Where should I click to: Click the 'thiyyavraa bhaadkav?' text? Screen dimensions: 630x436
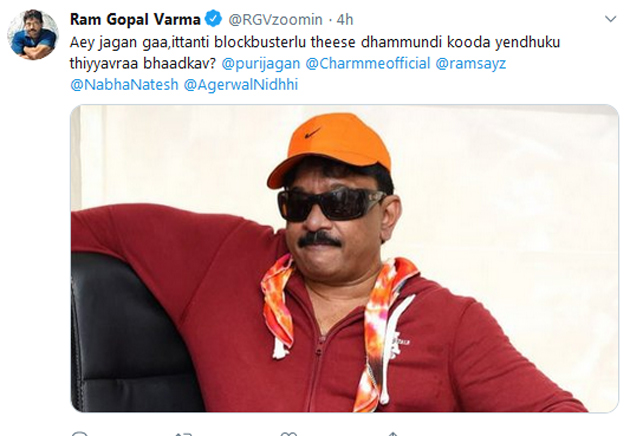tap(143, 63)
